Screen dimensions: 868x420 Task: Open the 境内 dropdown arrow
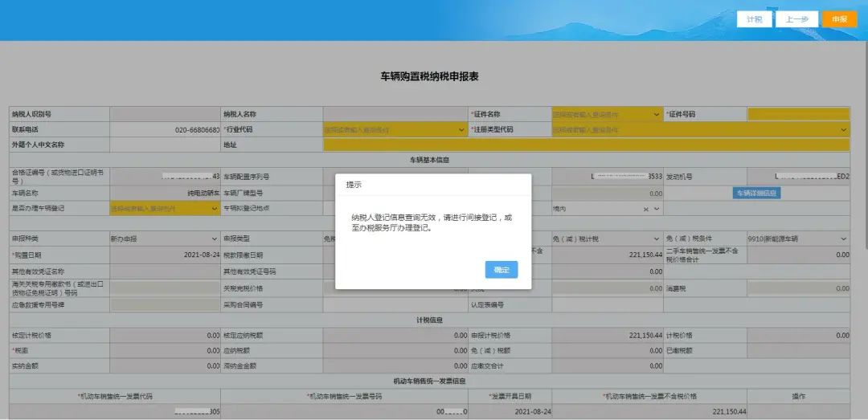(657, 209)
